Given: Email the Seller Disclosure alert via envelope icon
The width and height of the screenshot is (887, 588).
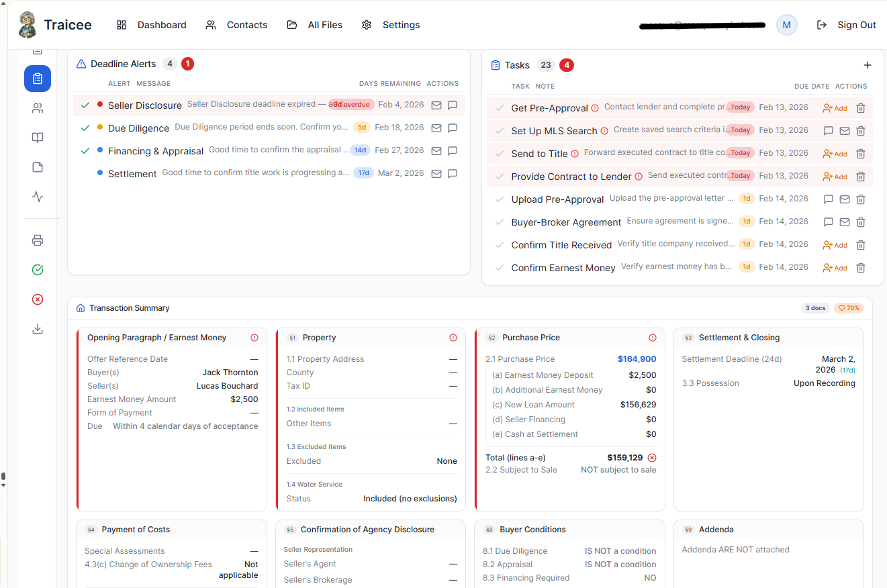Looking at the screenshot, I should [436, 105].
